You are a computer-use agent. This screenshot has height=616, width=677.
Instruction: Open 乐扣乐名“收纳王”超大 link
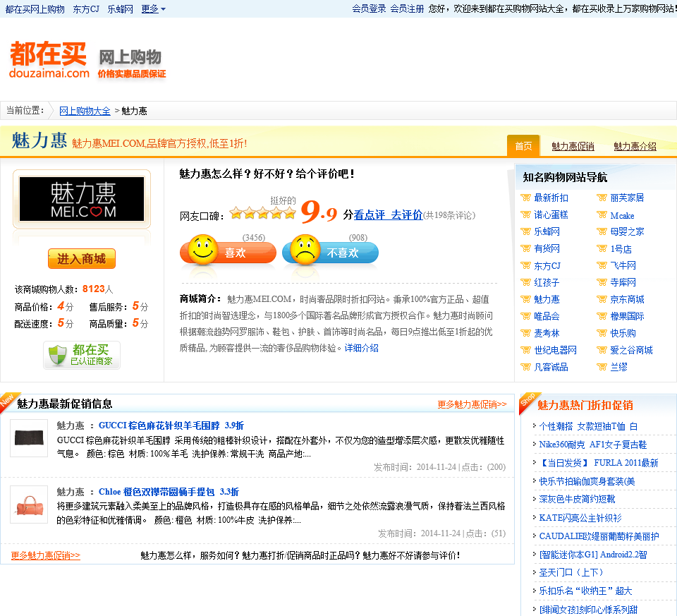click(585, 591)
